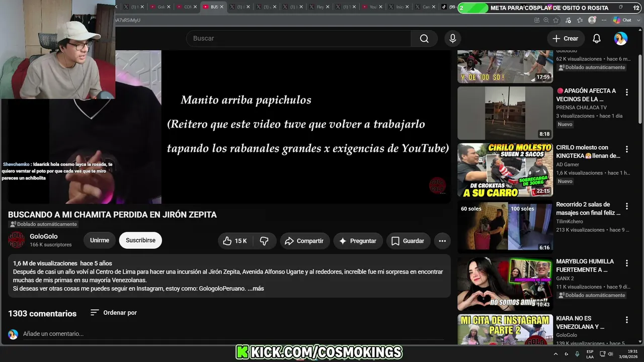Open the notifications bell
Image resolution: width=644 pixels, height=362 pixels.
pos(597,39)
